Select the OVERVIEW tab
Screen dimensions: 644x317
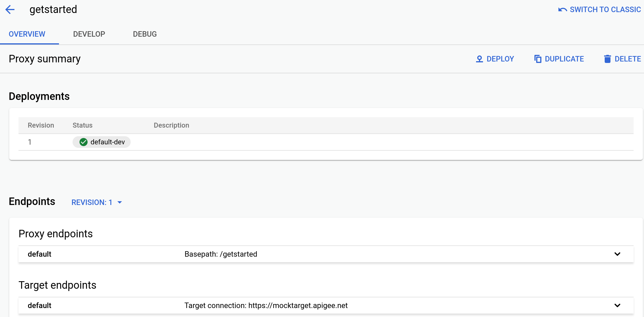[27, 34]
